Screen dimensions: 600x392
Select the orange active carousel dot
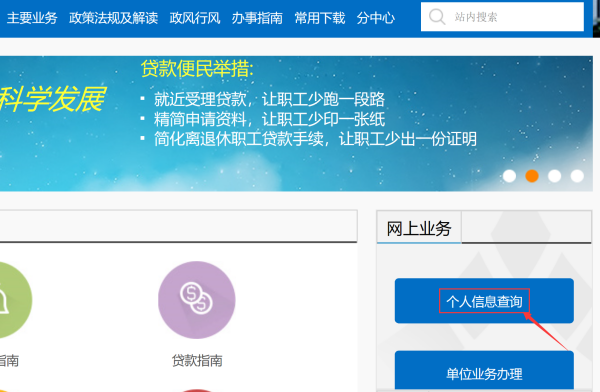[532, 176]
